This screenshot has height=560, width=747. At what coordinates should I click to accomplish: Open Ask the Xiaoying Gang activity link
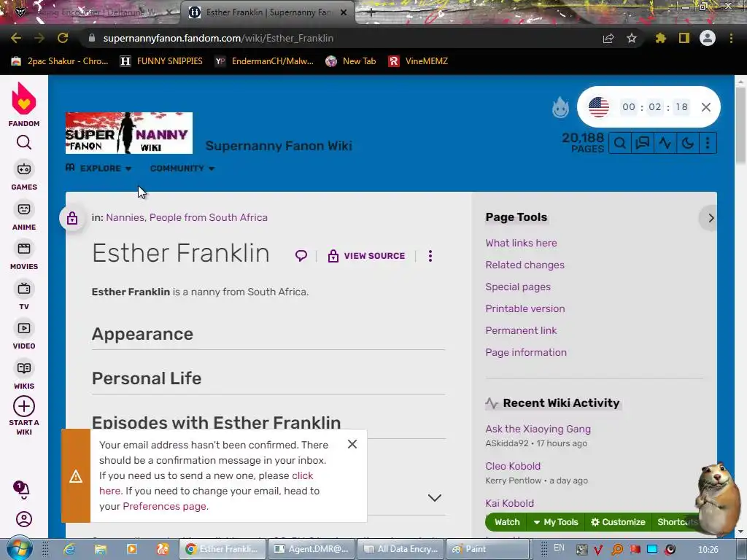tap(538, 429)
